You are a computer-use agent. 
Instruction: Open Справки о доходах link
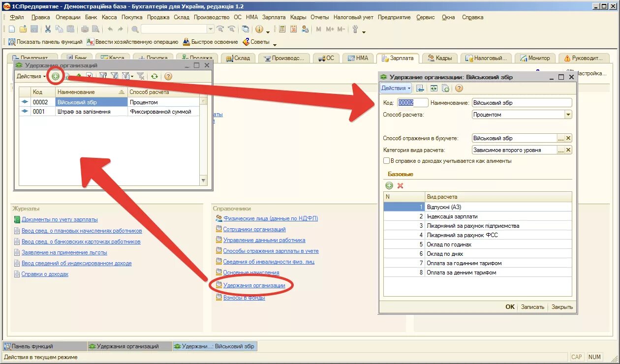[44, 274]
